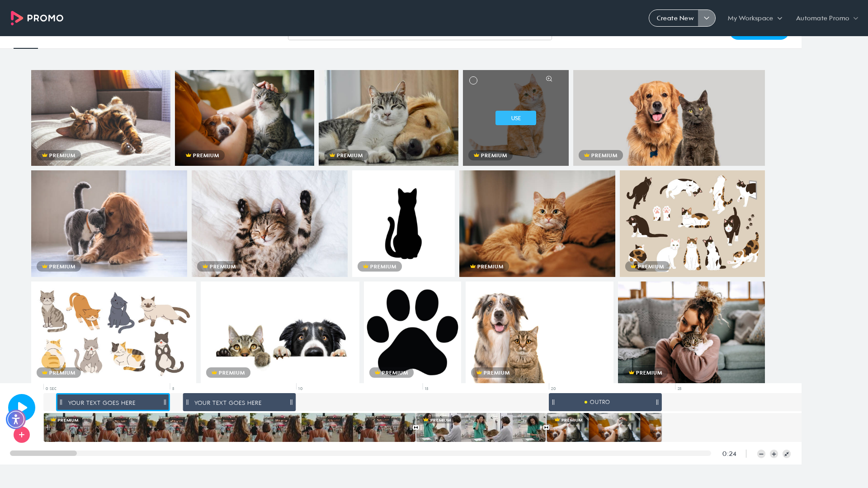Select the first YOUR TEXT GOES HERE block
The height and width of the screenshot is (488, 868).
113,402
